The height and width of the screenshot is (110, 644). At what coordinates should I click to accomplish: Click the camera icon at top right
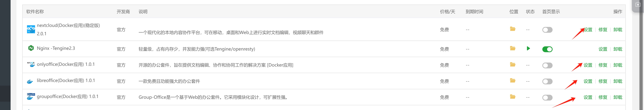(638, 5)
